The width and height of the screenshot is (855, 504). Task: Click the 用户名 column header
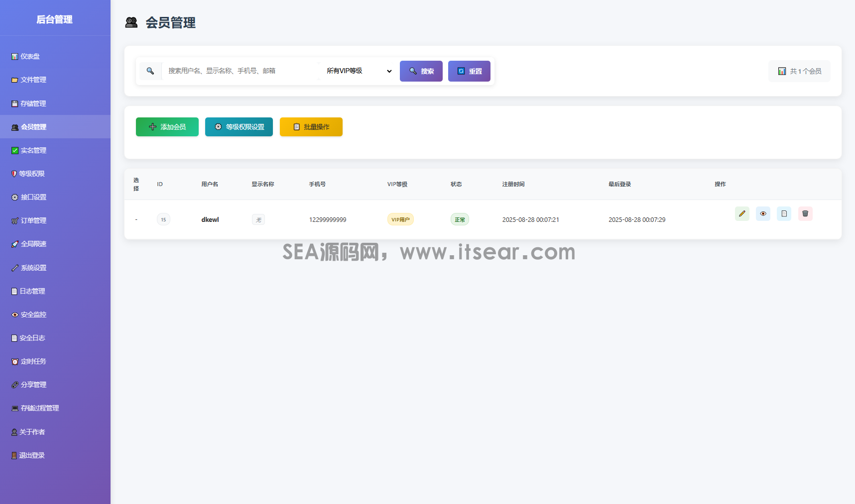point(210,184)
